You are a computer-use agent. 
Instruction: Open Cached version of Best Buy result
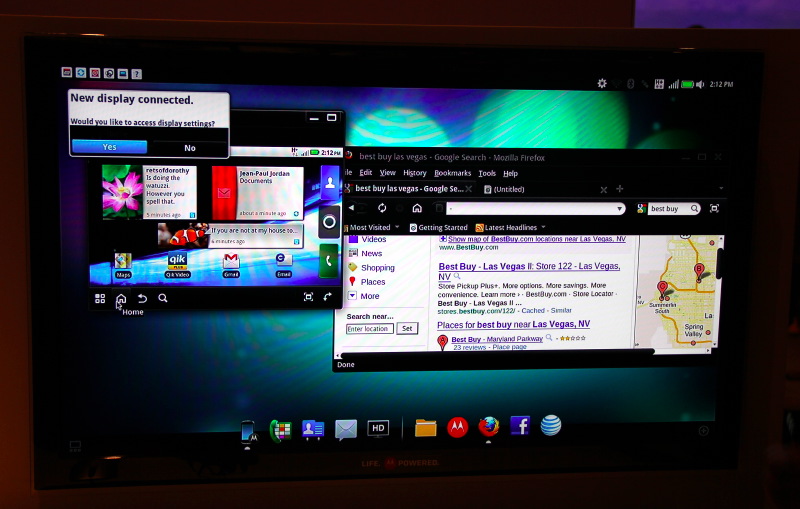533,311
